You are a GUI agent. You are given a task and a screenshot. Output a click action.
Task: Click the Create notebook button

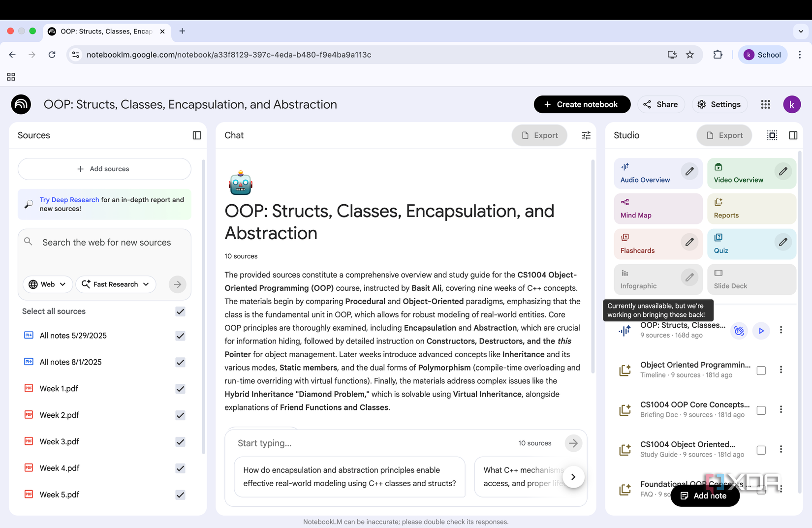click(x=582, y=104)
